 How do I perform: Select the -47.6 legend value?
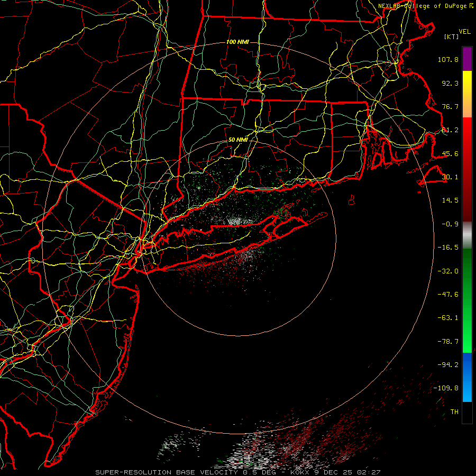[x=448, y=295]
